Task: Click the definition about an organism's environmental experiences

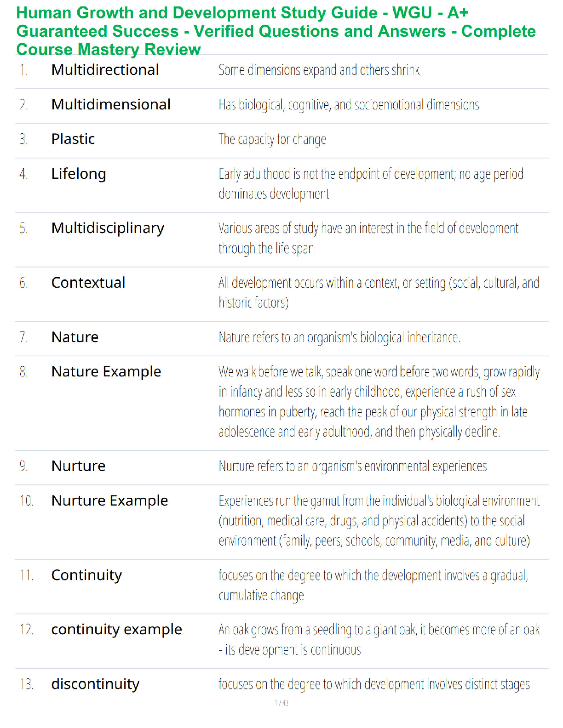Action: (x=352, y=466)
